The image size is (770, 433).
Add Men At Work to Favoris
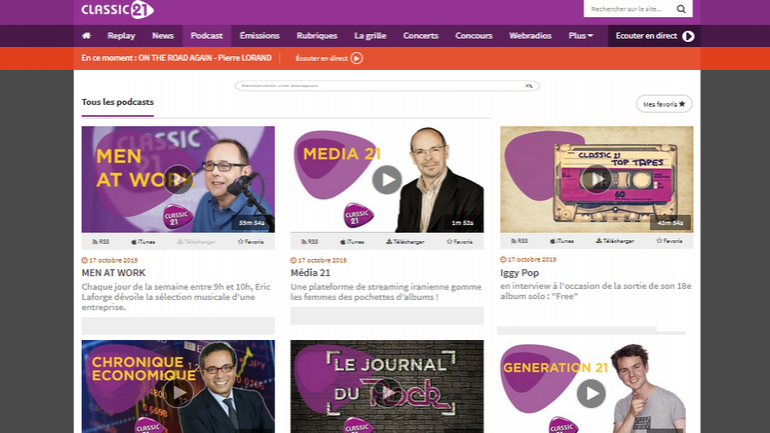251,242
